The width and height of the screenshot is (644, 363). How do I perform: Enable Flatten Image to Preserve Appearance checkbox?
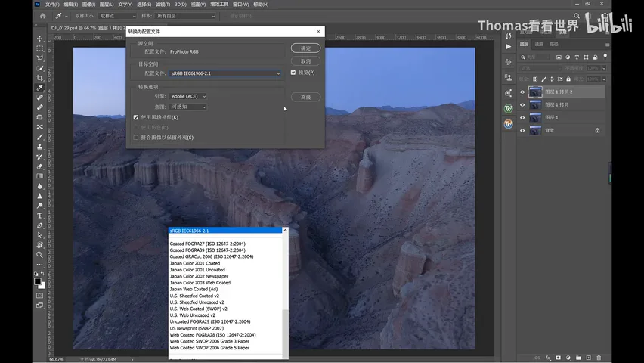point(136,138)
